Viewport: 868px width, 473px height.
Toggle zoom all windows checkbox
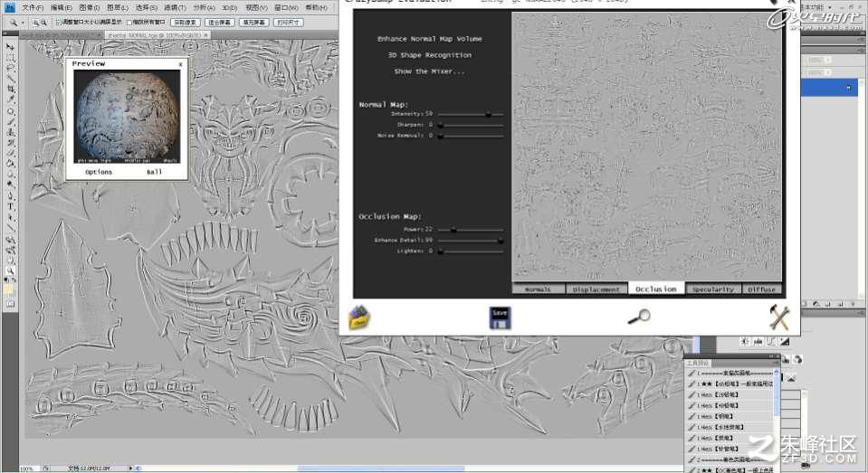click(x=129, y=23)
